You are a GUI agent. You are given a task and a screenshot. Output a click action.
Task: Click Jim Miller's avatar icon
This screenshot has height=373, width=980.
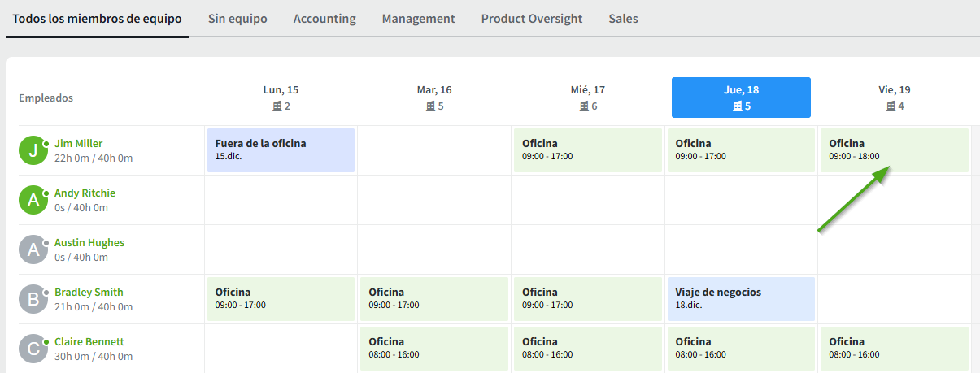[33, 151]
